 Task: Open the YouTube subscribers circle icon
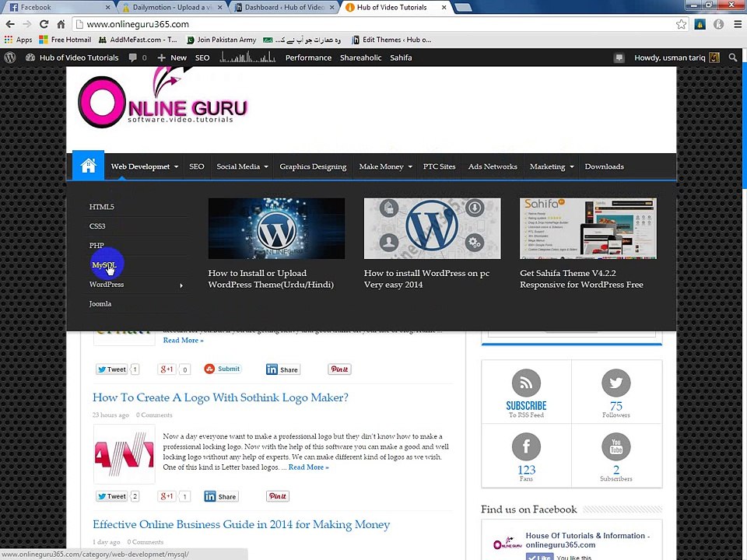pyautogui.click(x=616, y=446)
